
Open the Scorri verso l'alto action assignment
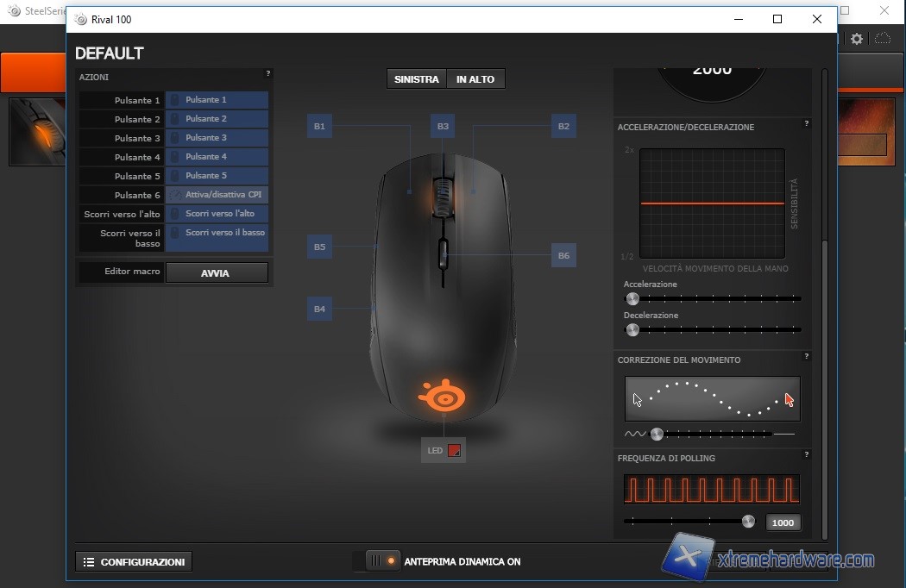pyautogui.click(x=217, y=214)
